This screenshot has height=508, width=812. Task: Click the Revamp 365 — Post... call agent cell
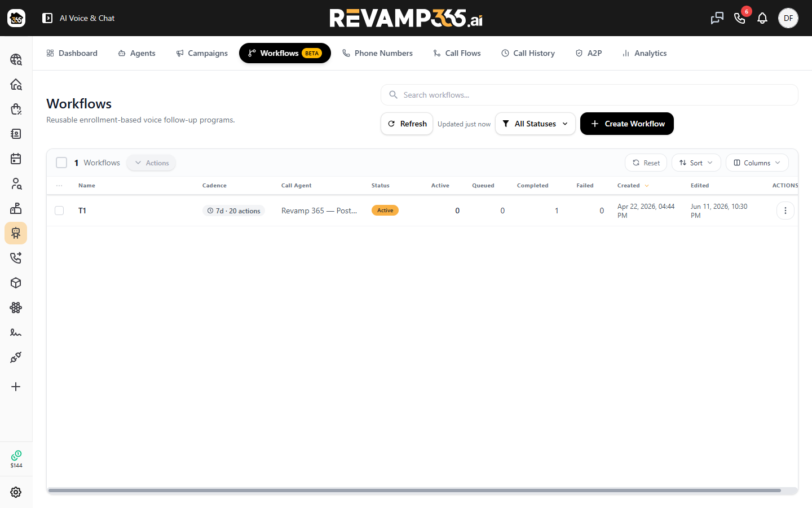pyautogui.click(x=319, y=211)
